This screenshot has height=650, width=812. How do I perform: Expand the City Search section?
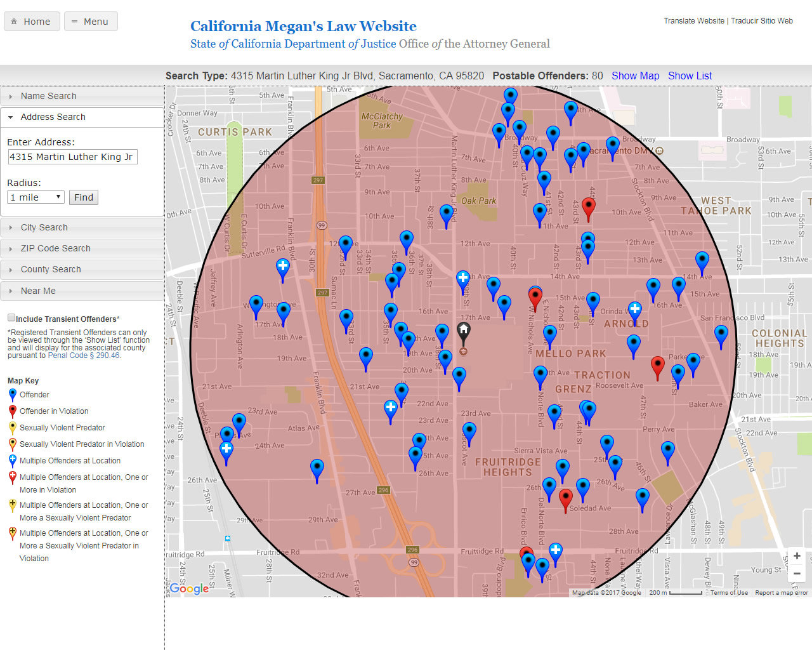[82, 227]
